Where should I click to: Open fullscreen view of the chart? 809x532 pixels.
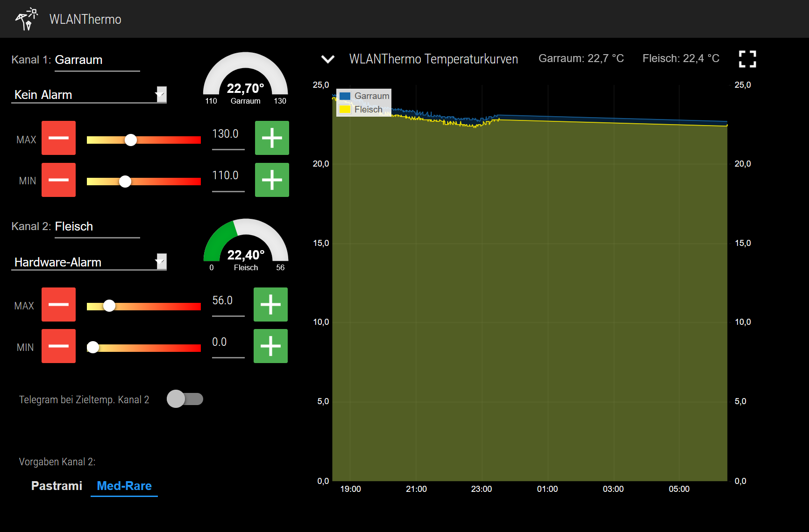(747, 59)
